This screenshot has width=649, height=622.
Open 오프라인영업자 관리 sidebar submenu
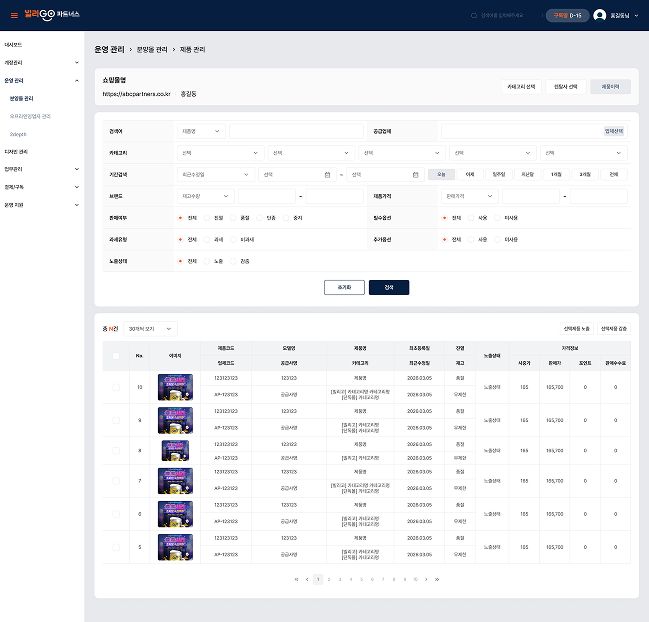(30, 116)
